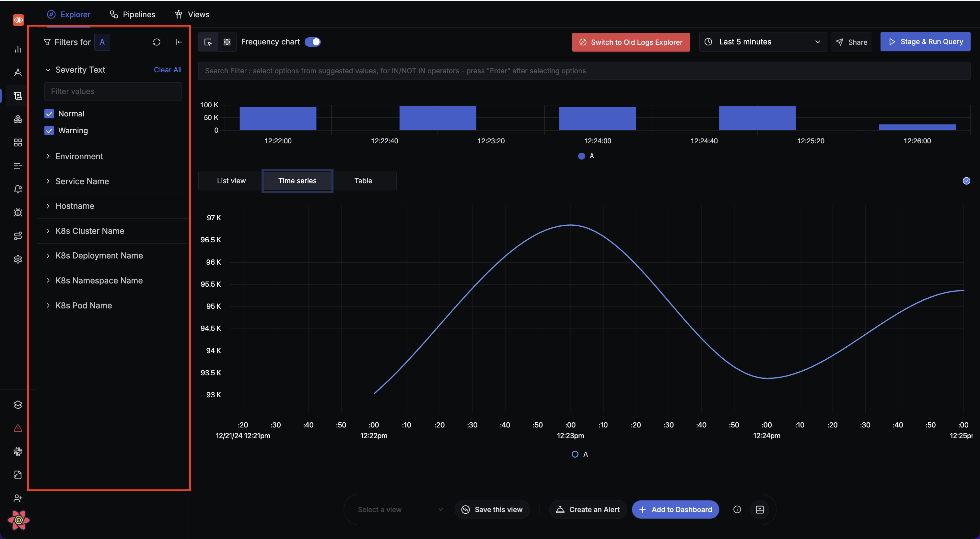The width and height of the screenshot is (980, 539).
Task: Click the Search Filter input field
Action: pos(584,71)
